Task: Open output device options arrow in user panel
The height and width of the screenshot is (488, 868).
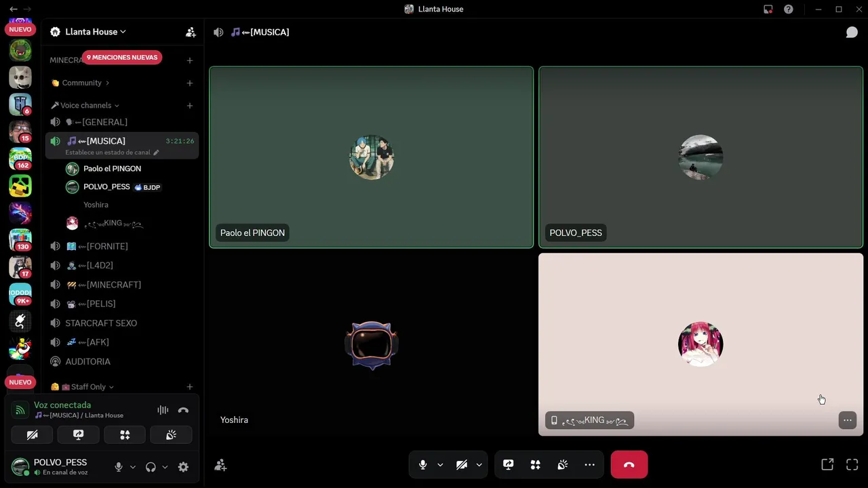Action: pyautogui.click(x=165, y=467)
